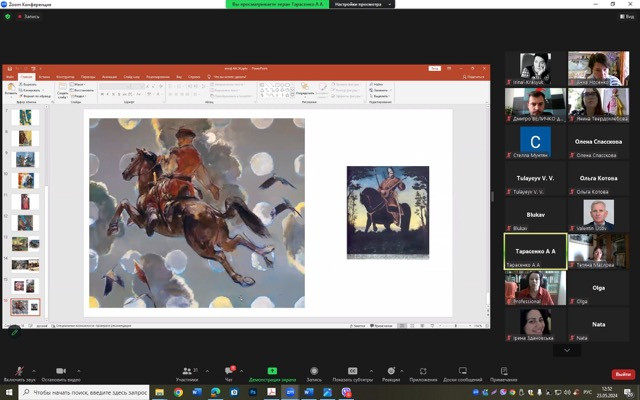Stop video with the camera button
This screenshot has height=400, width=640.
tap(60, 371)
